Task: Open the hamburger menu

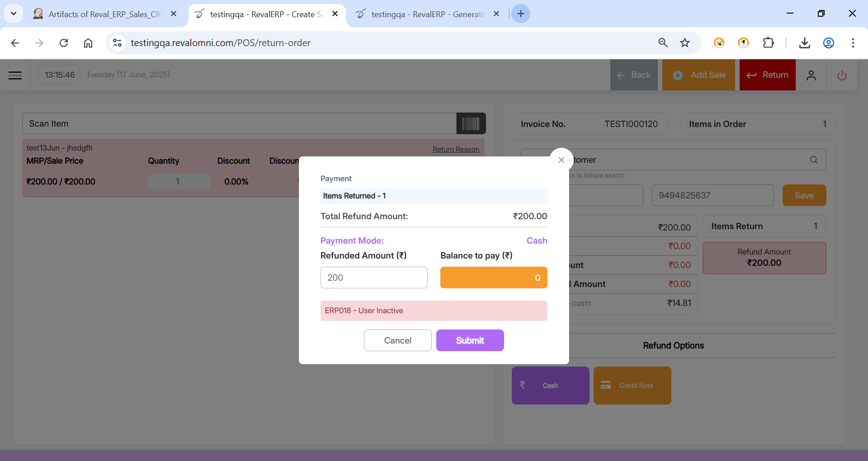Action: 15,75
